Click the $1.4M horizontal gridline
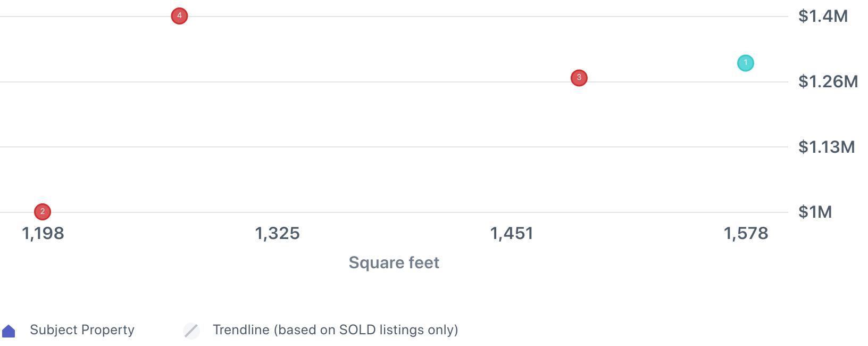 394,17
